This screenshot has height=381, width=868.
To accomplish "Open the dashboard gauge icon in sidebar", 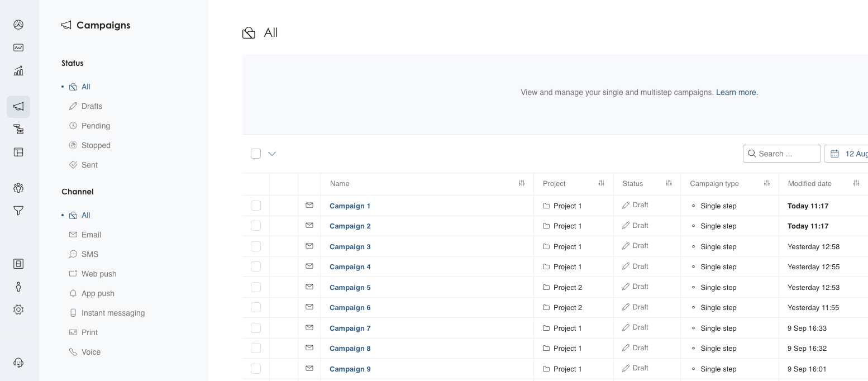I will [18, 25].
